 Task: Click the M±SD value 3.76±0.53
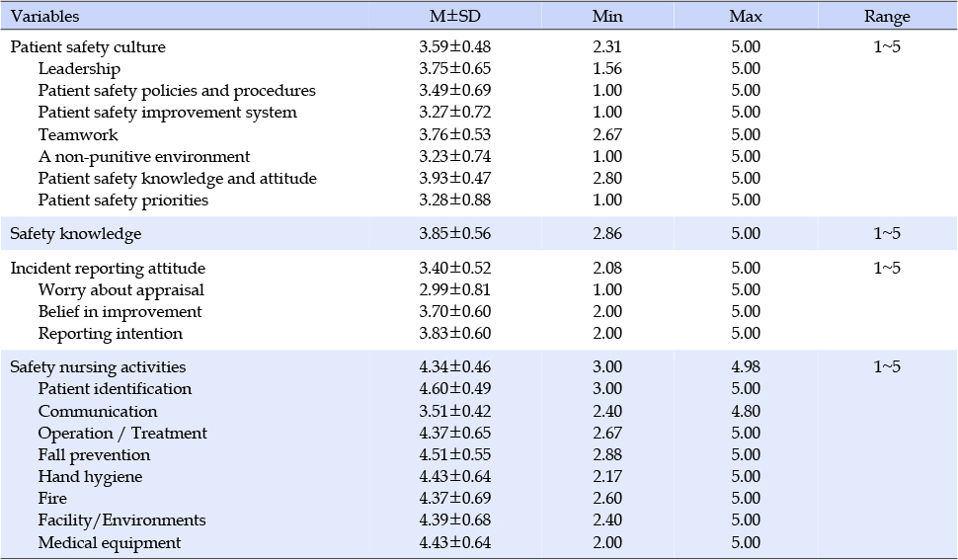(x=454, y=134)
